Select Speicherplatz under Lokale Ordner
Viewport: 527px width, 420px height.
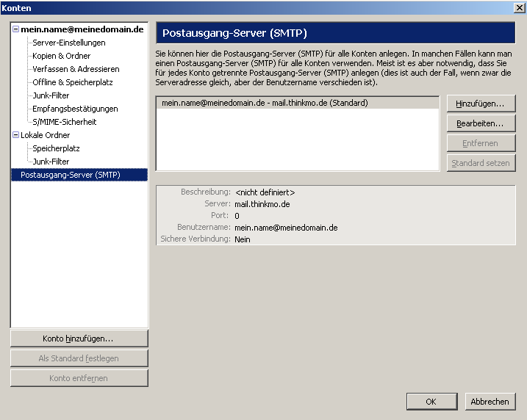[x=56, y=148]
